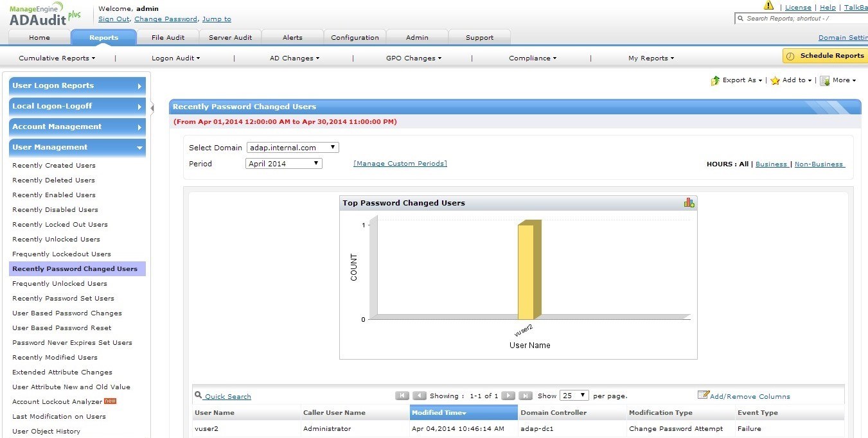Open the Manage Custom Periods link
This screenshot has width=868, height=438.
click(x=400, y=164)
